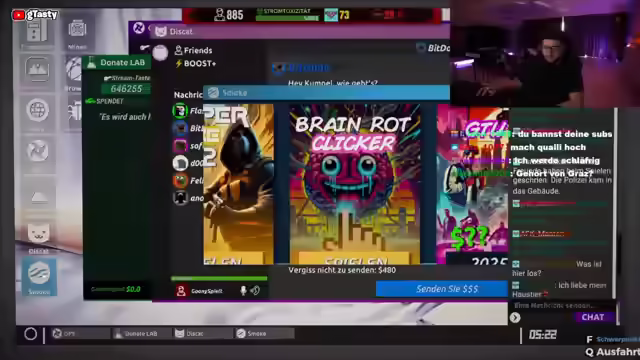Click the start circle on the taskbar

(30, 334)
